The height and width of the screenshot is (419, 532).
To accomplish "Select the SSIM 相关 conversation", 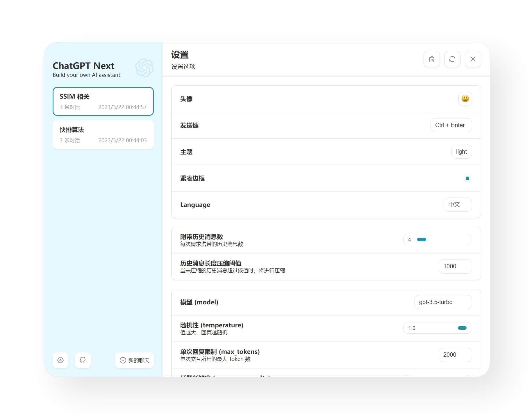I will pos(103,101).
